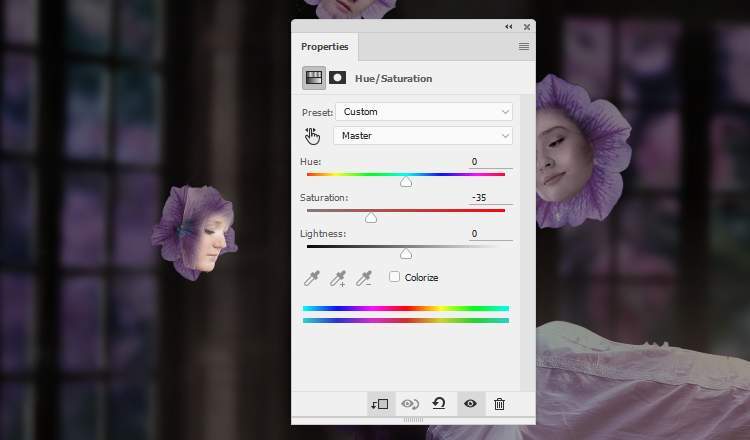
Task: Enable the Colorize checkbox
Action: pyautogui.click(x=394, y=276)
